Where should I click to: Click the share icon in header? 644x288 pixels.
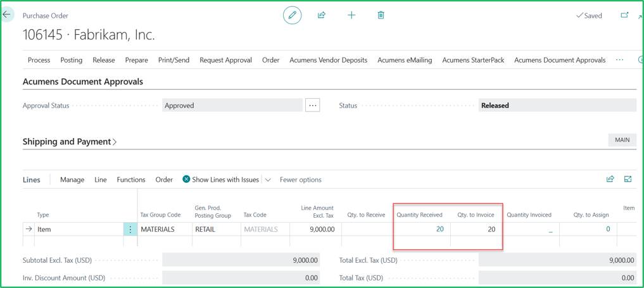(x=322, y=15)
